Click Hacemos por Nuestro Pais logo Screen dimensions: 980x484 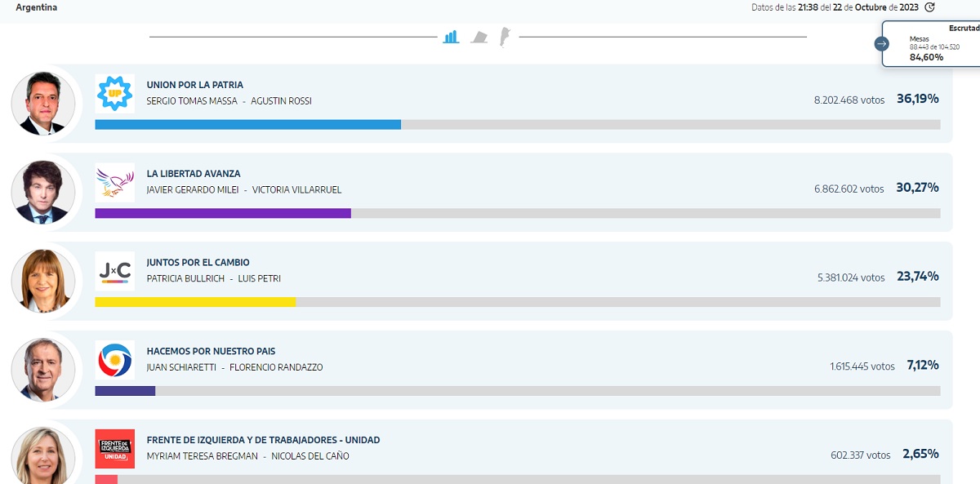click(114, 360)
